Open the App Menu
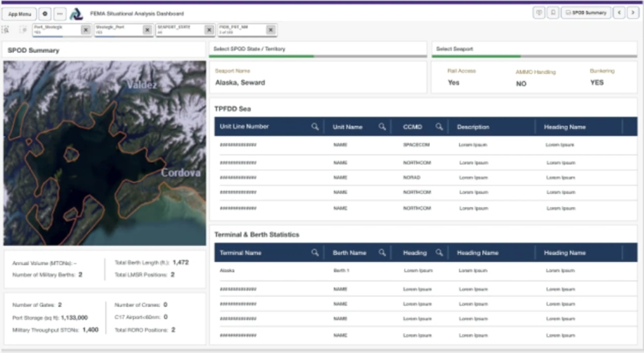This screenshot has height=353, width=644. (x=19, y=14)
